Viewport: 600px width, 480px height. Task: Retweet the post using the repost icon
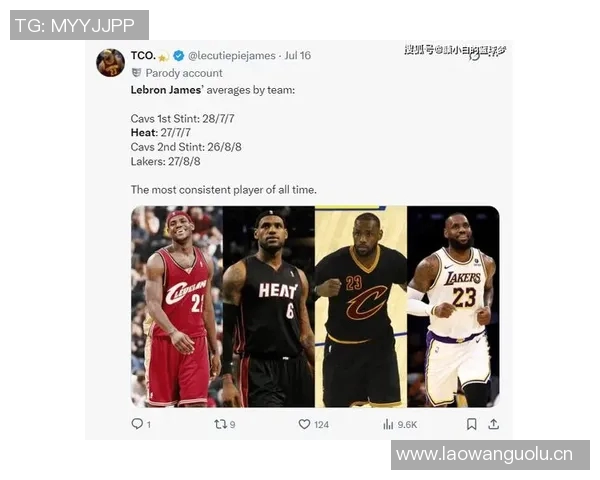pyautogui.click(x=220, y=424)
